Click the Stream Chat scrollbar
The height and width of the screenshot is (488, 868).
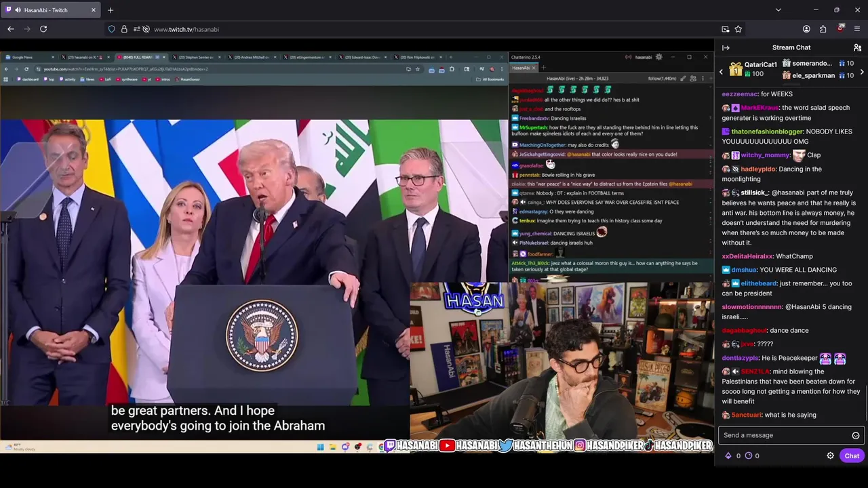click(866, 404)
